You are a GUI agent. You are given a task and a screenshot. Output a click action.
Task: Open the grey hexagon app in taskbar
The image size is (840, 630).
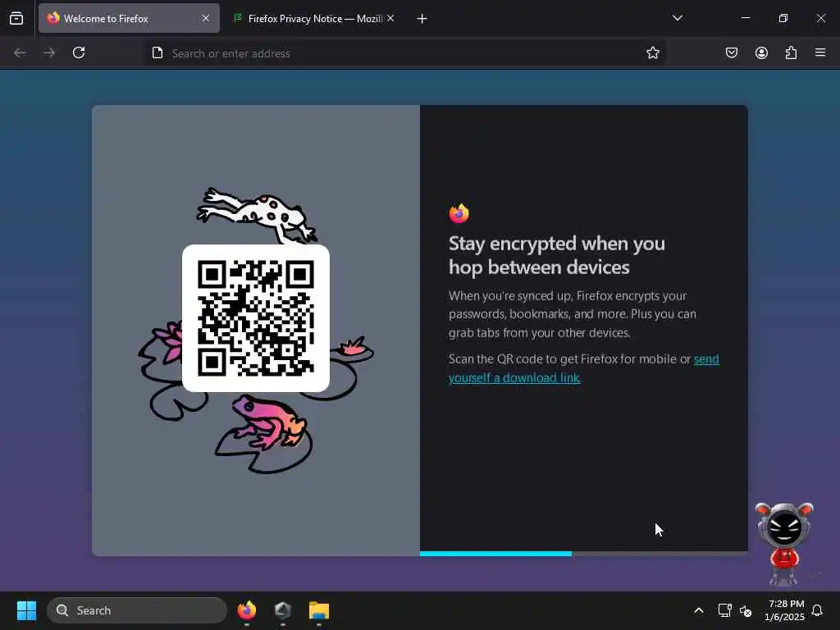[x=283, y=610]
